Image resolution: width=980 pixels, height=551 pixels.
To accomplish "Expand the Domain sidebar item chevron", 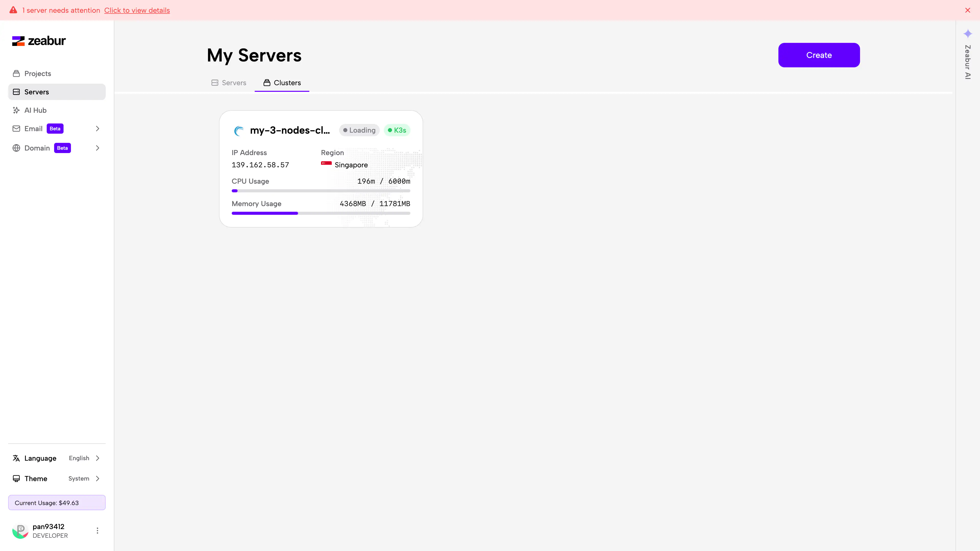I will tap(97, 147).
